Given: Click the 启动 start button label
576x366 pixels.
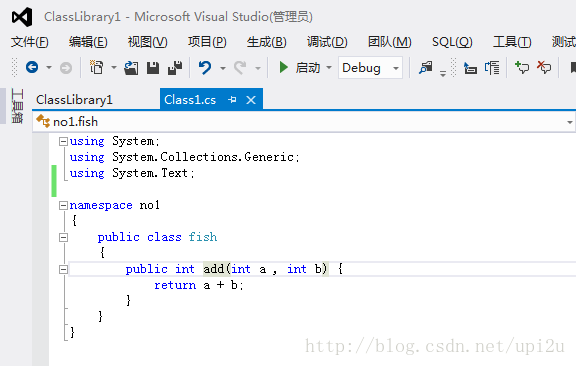Looking at the screenshot, I should [x=307, y=68].
